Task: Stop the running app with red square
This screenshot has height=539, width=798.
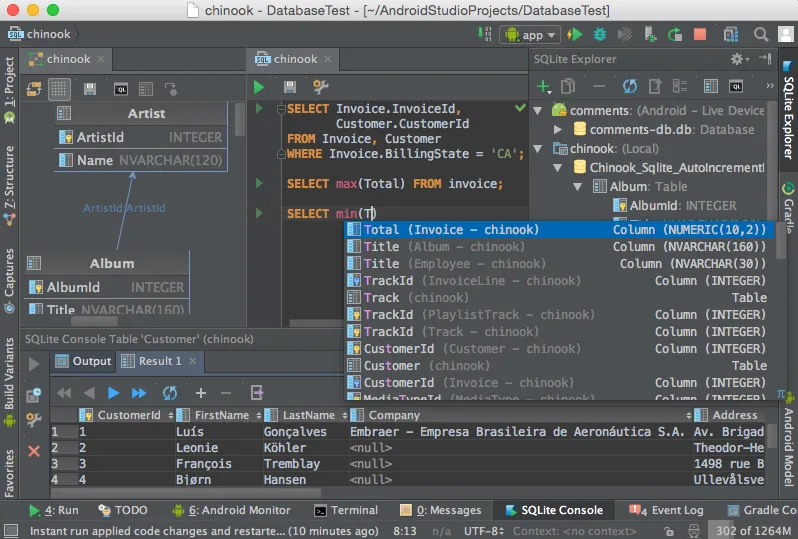Action: click(700, 35)
